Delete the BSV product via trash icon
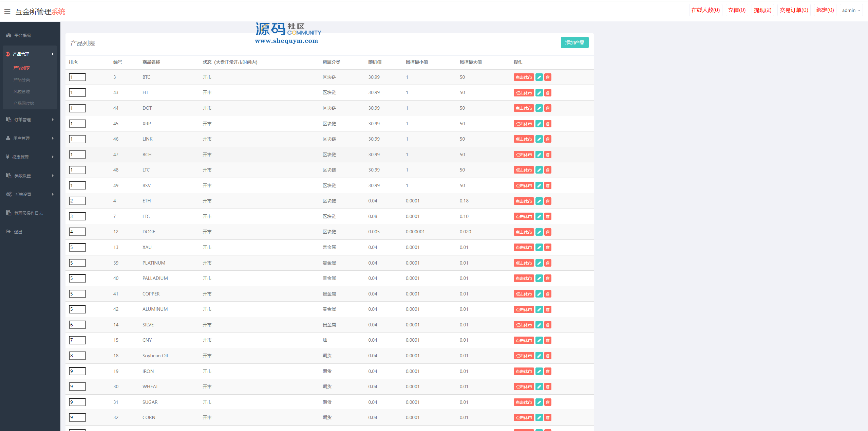Screen dimensions: 868x431 point(548,186)
